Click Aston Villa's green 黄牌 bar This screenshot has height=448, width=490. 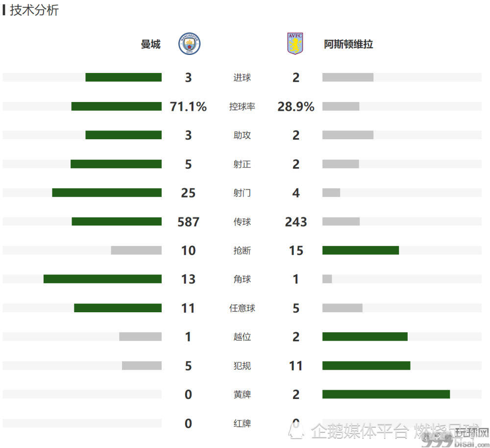[386, 394]
